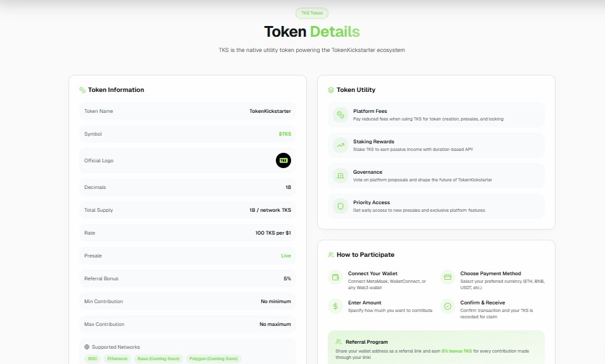Viewport: 605px width, 364px height.
Task: Click the Connect Your Wallet icon
Action: [335, 276]
